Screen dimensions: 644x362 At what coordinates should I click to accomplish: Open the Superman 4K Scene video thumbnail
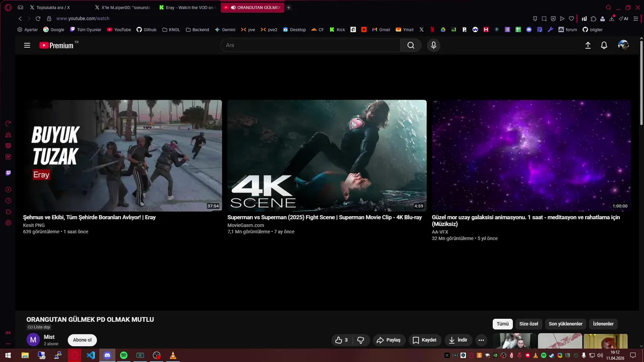[327, 155]
